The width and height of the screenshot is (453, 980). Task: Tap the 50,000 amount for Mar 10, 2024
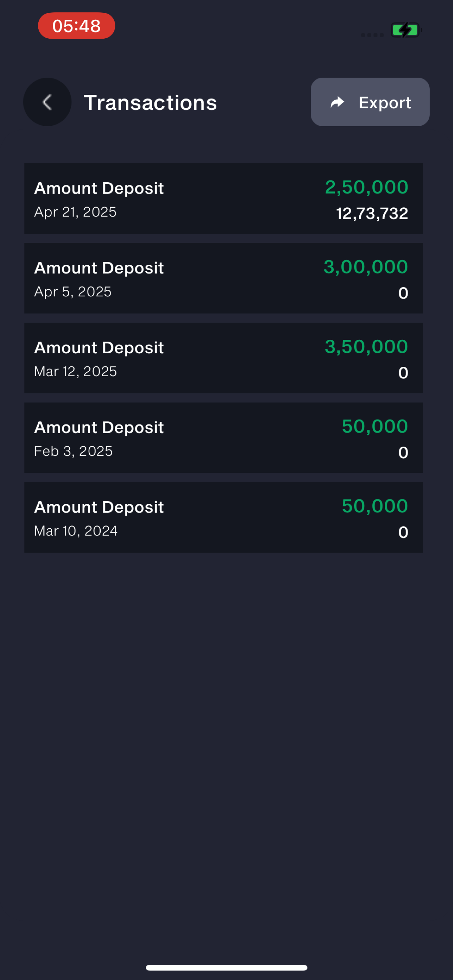375,506
